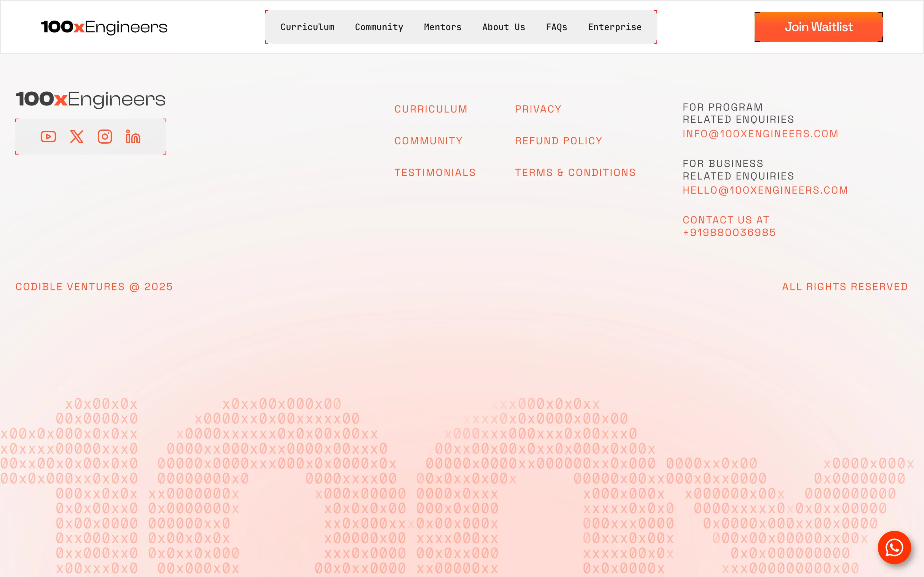Go to Mentors in navigation bar
The width and height of the screenshot is (924, 577).
click(x=442, y=27)
